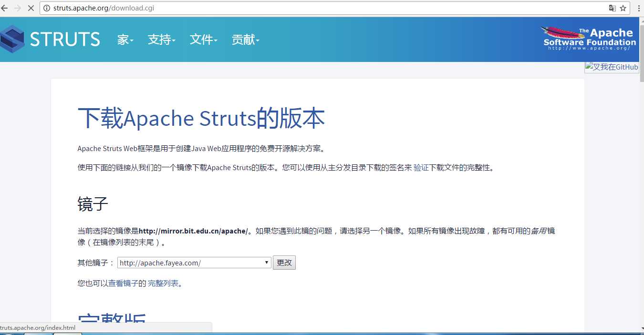Screen dimensions: 644x335
Task: Click the 镜子 section heading
Action: (93, 204)
